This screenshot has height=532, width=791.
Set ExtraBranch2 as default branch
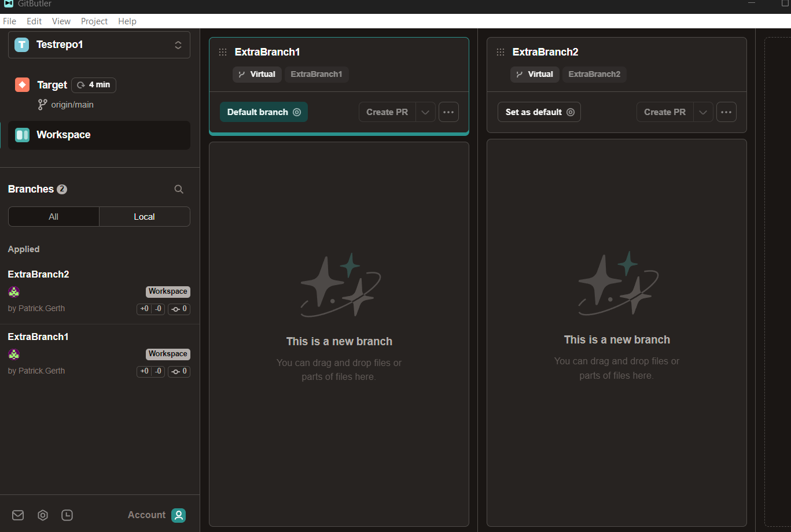click(x=539, y=112)
